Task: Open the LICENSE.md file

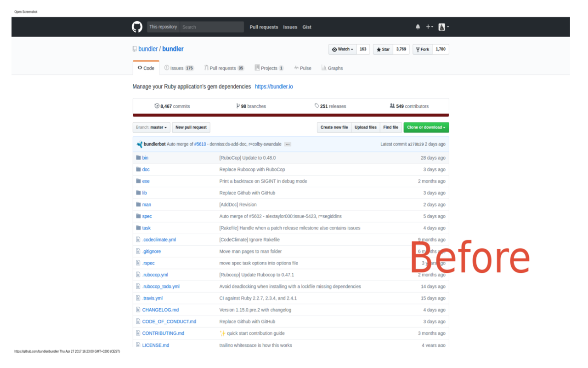Action: pyautogui.click(x=155, y=345)
